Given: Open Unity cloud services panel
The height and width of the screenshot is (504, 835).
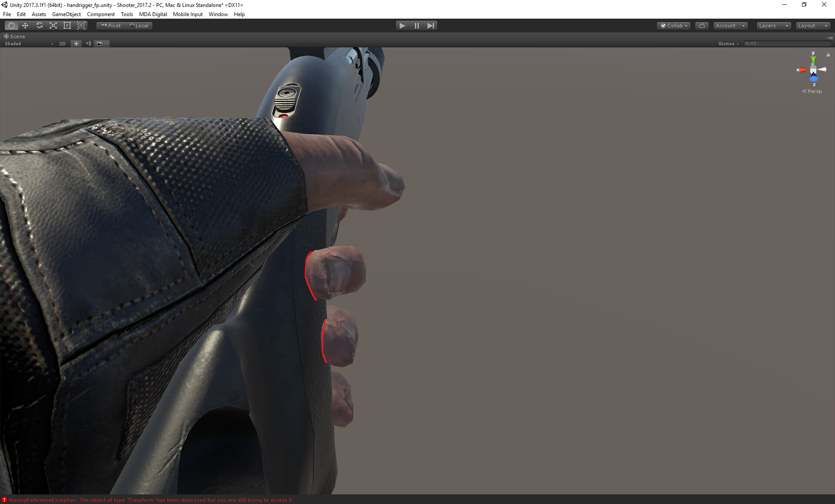Looking at the screenshot, I should click(x=701, y=25).
